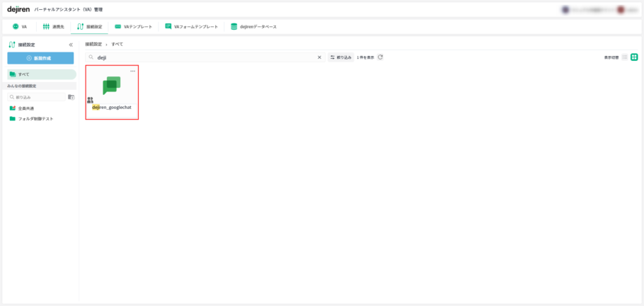Open the VAテンプレート tab
Screen dimensions: 644x306
click(x=132, y=26)
